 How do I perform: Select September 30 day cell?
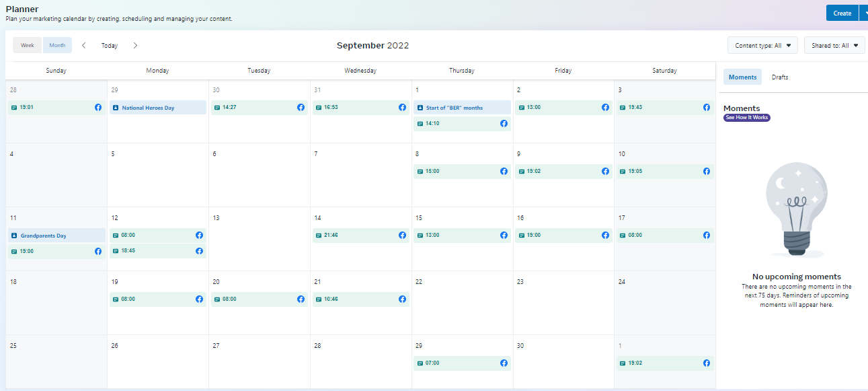(563, 362)
